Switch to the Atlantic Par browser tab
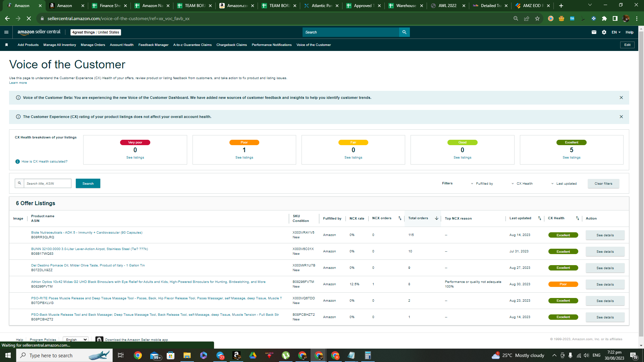This screenshot has height=362, width=644. click(x=321, y=6)
